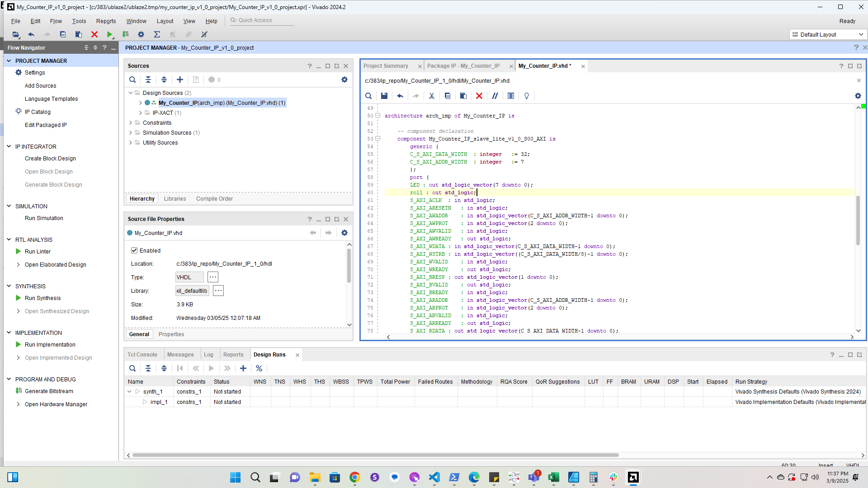Click the percent icon in Design Runs
The height and width of the screenshot is (488, 868).
coord(259,368)
